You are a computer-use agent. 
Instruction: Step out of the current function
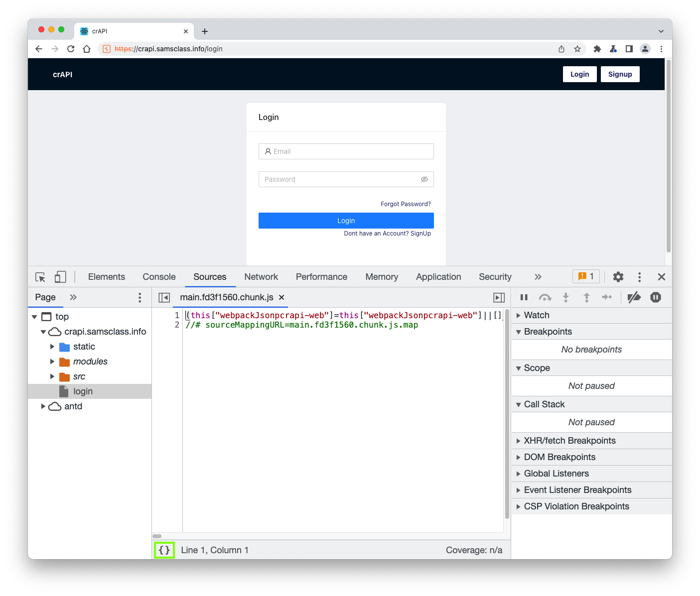click(x=587, y=297)
